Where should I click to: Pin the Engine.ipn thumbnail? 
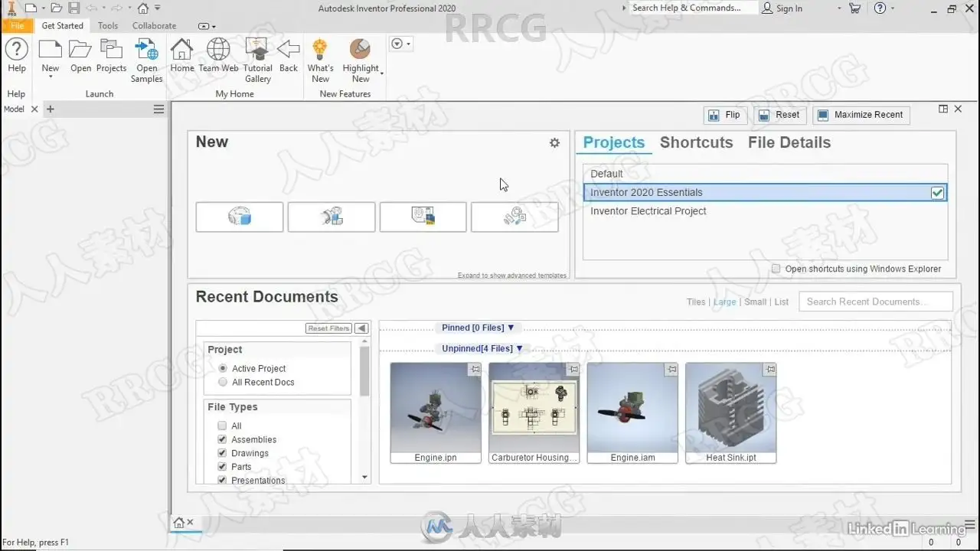[x=475, y=369]
